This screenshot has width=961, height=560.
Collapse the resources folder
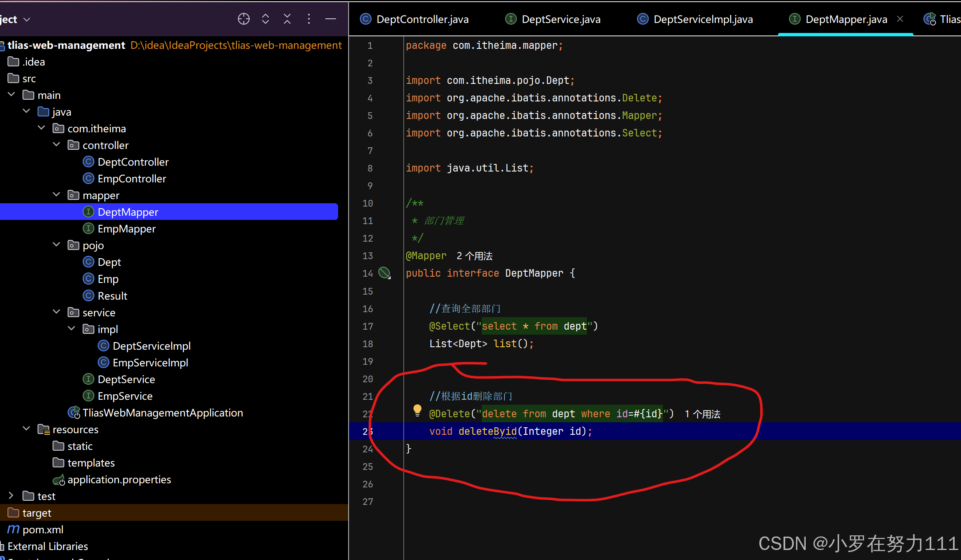pyautogui.click(x=26, y=429)
